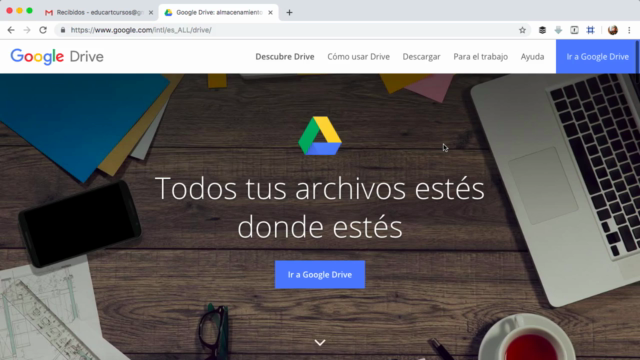
Task: Click the browser forward arrow
Action: click(27, 30)
